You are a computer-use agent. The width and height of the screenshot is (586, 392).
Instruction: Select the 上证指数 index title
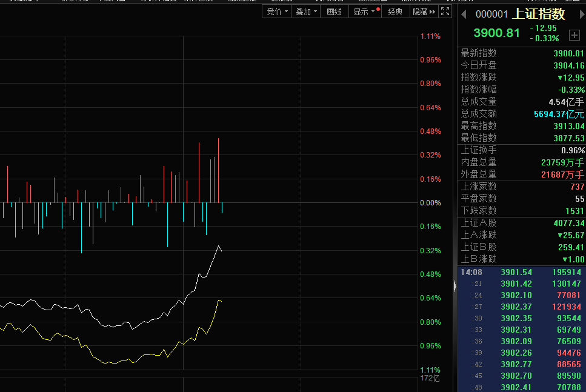pyautogui.click(x=539, y=14)
